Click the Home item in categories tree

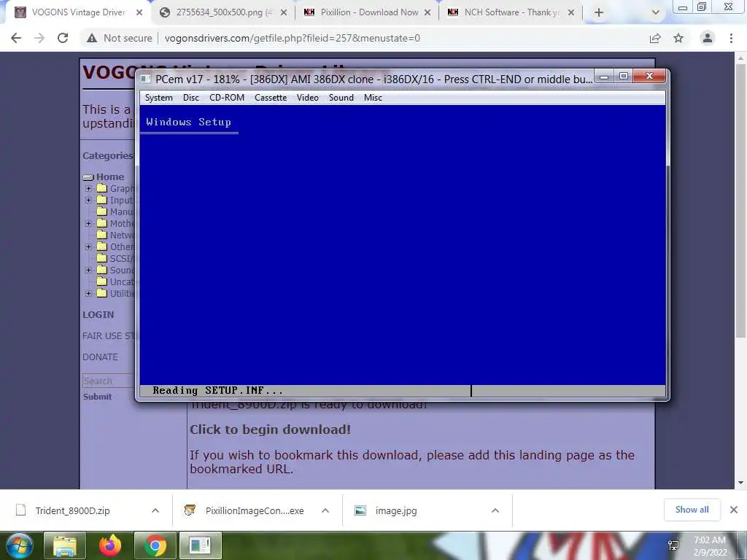pos(110,176)
